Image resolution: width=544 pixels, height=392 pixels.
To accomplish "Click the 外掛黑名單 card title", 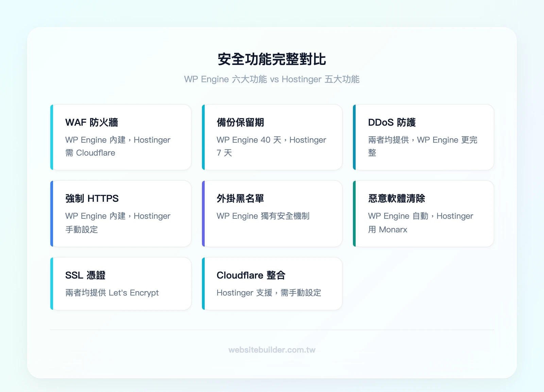I will pos(240,198).
